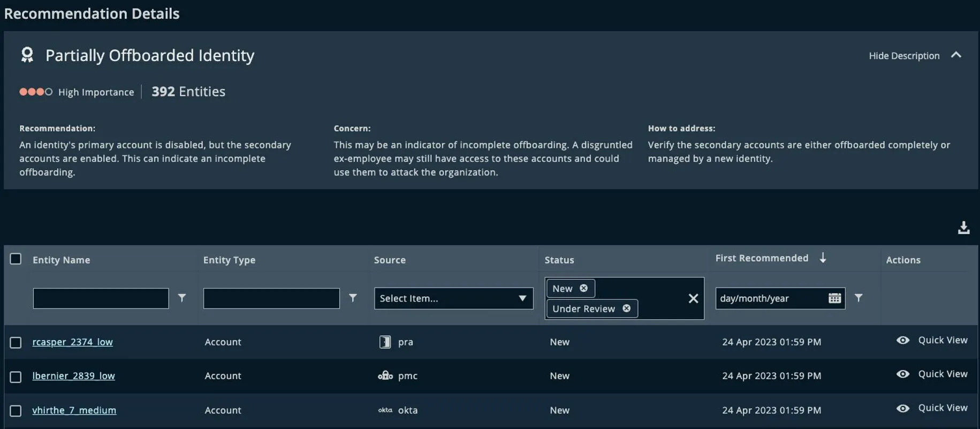The image size is (980, 429).
Task: Click the eye icon for vhirthe_7_medium
Action: click(x=903, y=408)
